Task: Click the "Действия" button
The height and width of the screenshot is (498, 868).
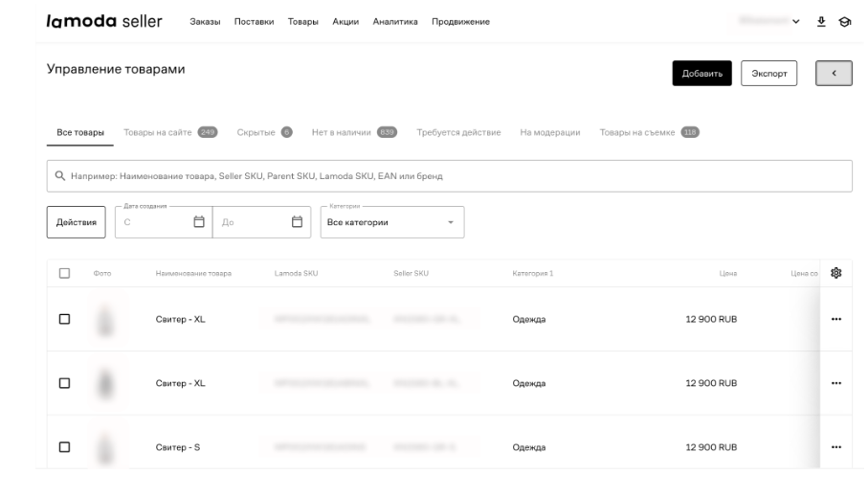Action: click(77, 222)
